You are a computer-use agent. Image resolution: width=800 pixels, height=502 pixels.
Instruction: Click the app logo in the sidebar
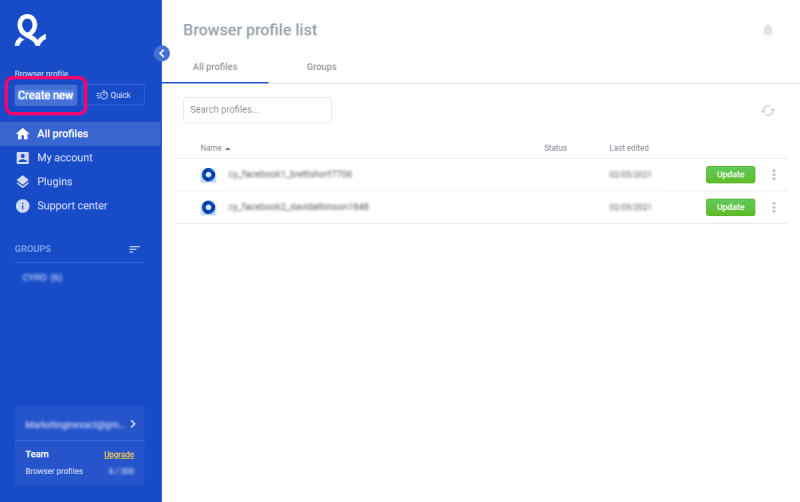tap(31, 32)
